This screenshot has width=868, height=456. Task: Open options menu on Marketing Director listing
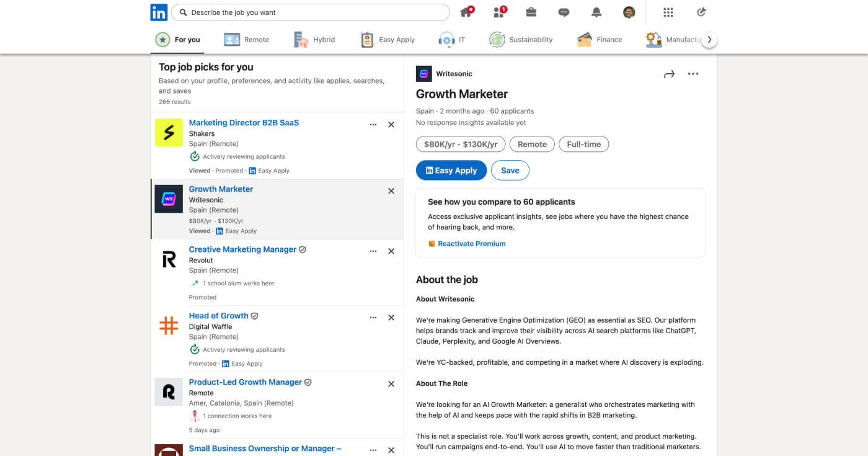[373, 124]
